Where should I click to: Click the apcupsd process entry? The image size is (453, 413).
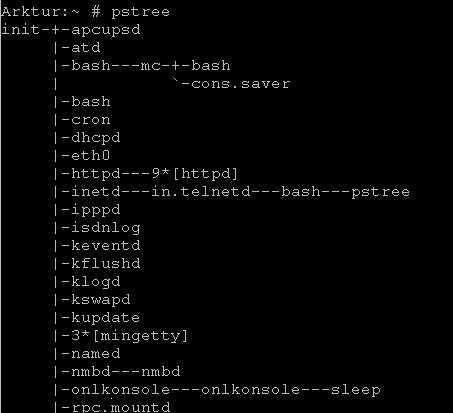[x=106, y=31]
